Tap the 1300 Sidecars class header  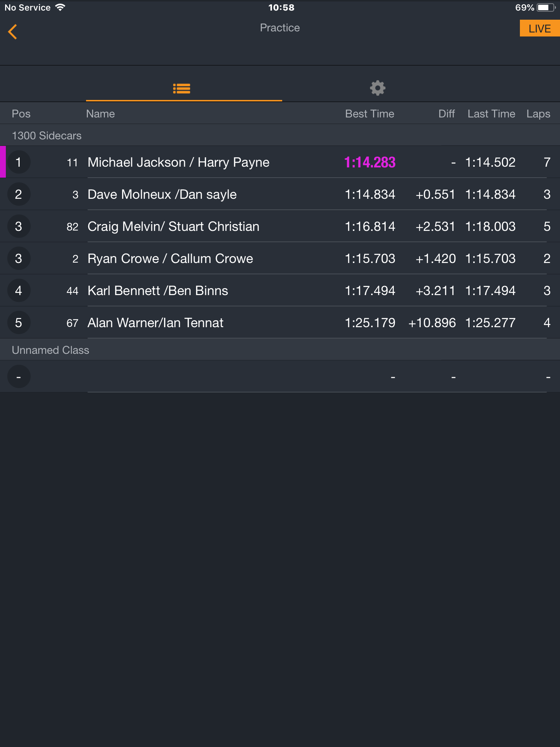pos(280,135)
